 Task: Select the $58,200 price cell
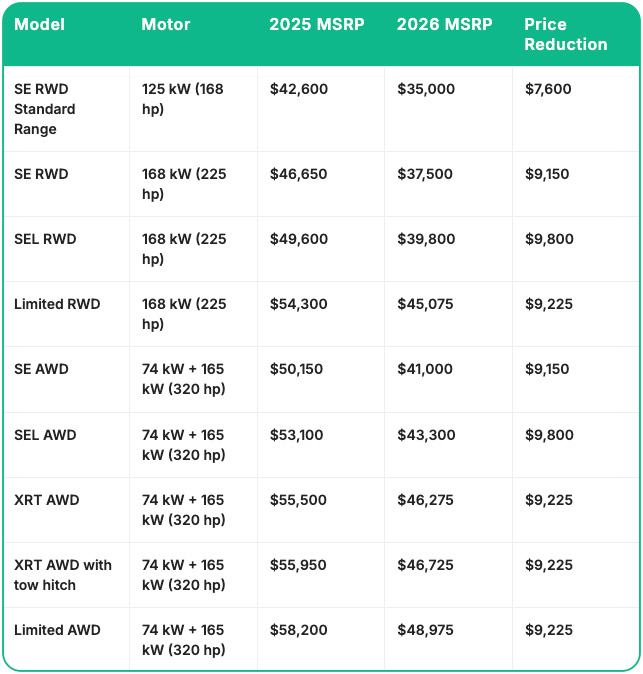click(298, 630)
